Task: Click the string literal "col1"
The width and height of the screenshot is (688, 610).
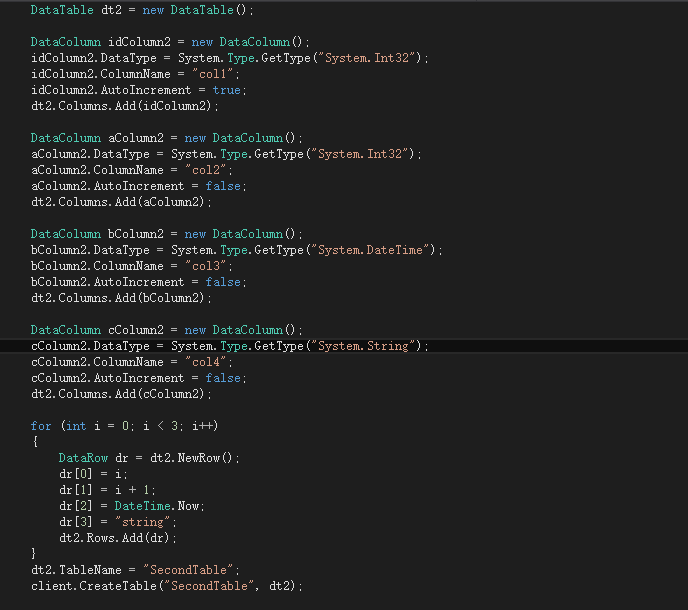Action: 213,74
